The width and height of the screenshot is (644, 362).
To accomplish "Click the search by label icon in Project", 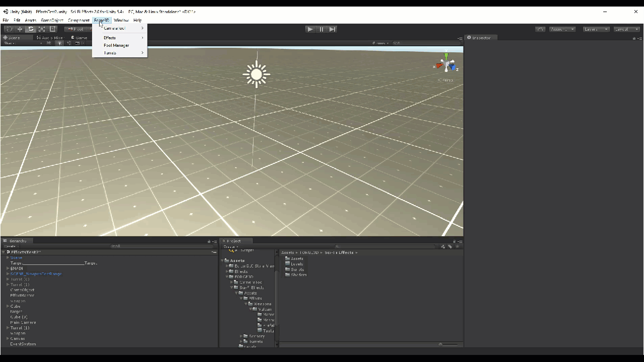I will (x=450, y=246).
